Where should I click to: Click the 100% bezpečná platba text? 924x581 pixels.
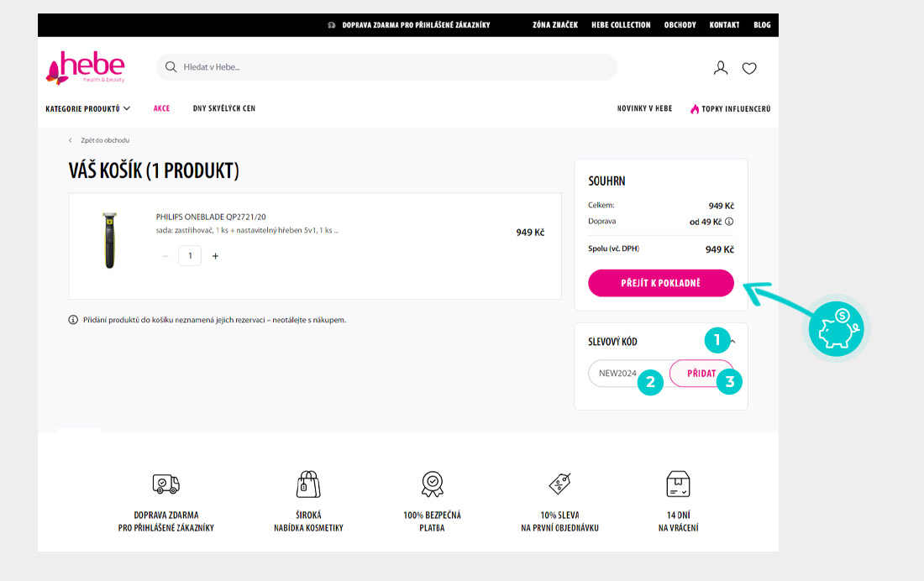click(432, 521)
